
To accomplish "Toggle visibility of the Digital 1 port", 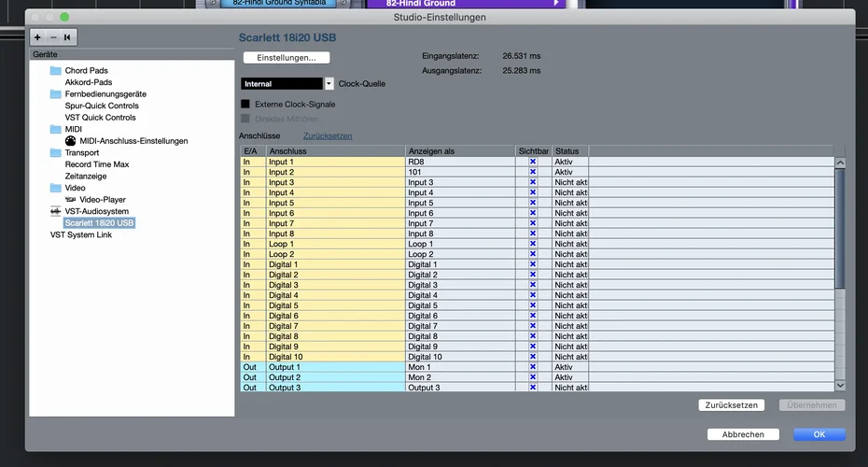I will pos(533,264).
